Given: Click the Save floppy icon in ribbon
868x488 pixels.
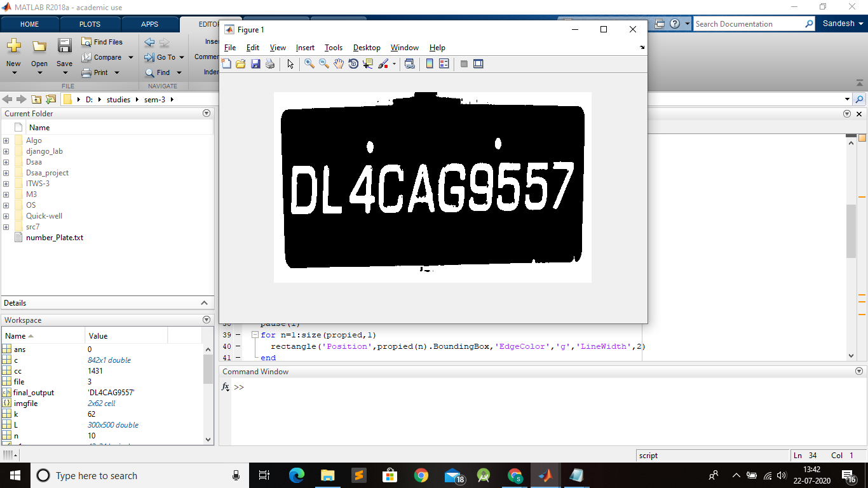Looking at the screenshot, I should [64, 46].
